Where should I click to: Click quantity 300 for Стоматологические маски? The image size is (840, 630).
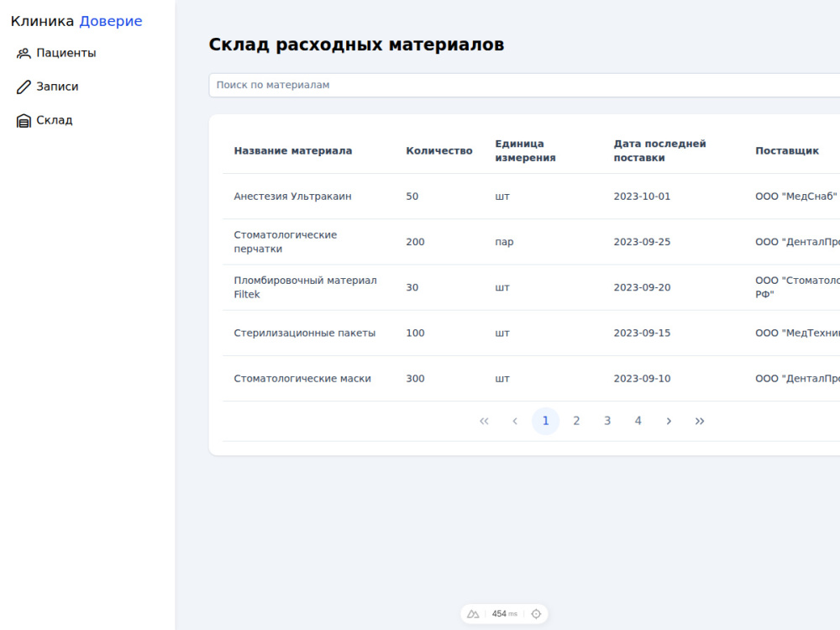point(415,379)
